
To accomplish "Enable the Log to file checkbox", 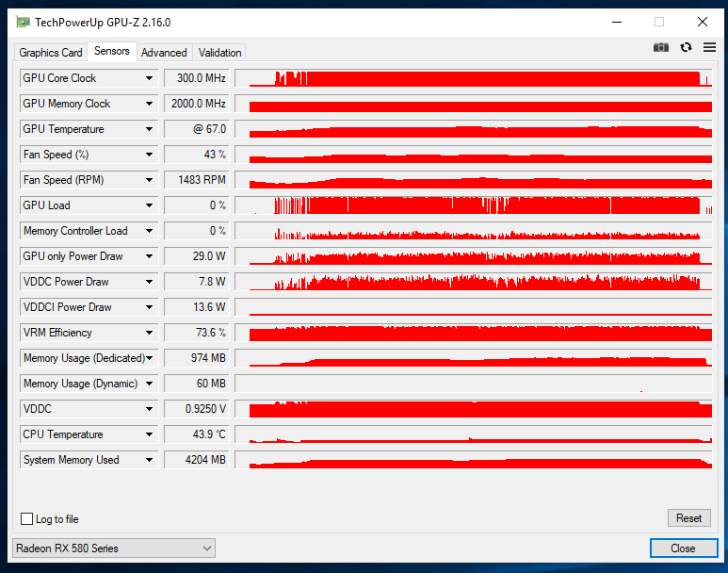I will point(27,518).
